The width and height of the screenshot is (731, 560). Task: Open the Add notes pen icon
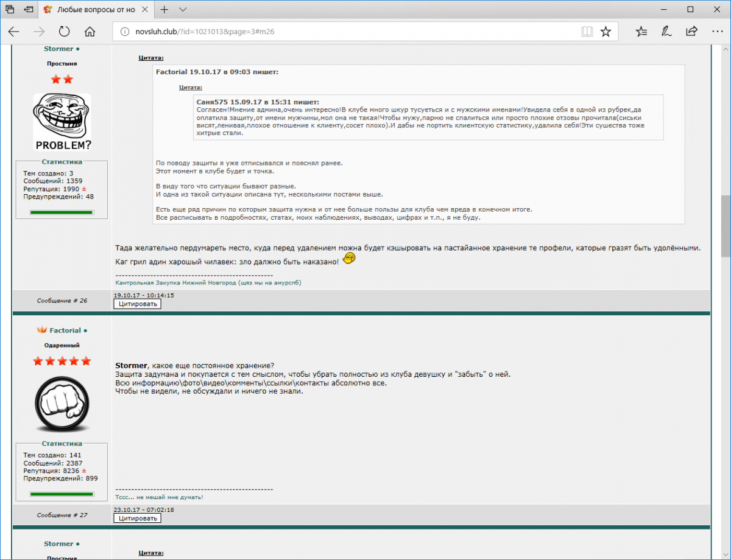click(666, 32)
